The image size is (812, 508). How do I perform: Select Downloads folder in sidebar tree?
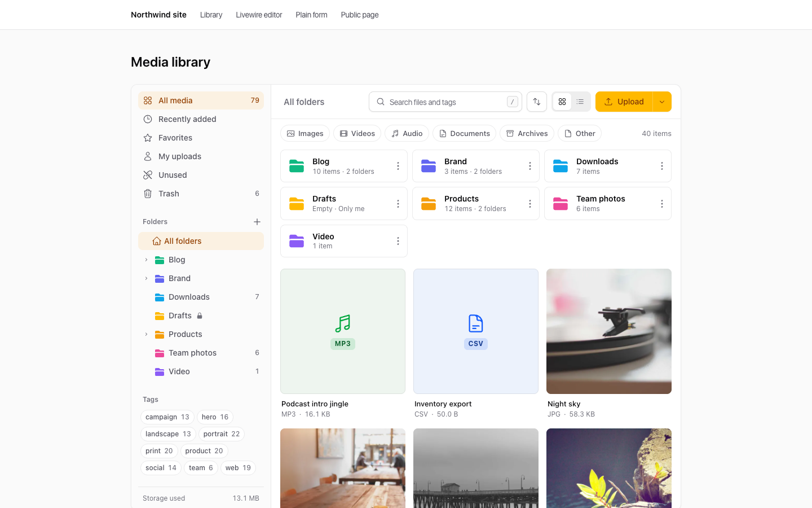point(201,297)
